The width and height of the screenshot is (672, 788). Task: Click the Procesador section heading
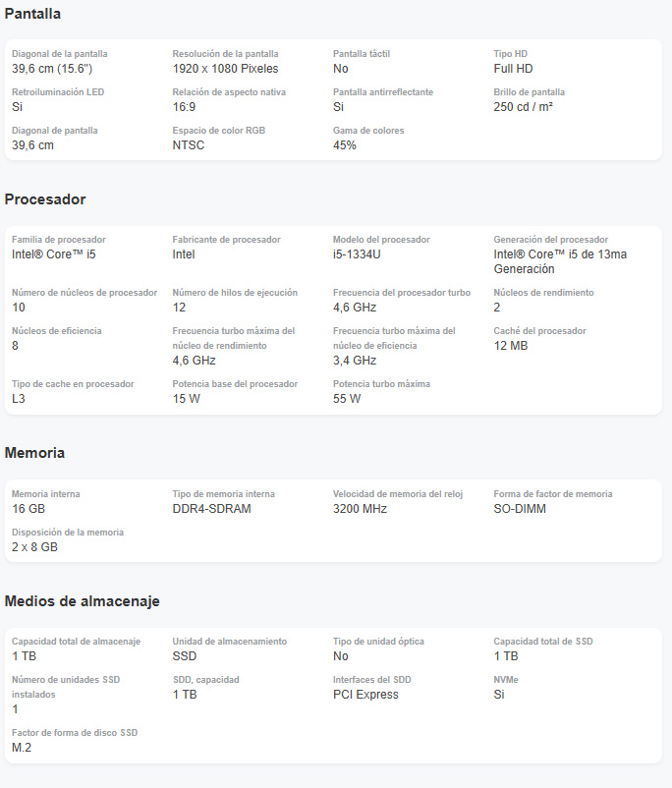(45, 199)
